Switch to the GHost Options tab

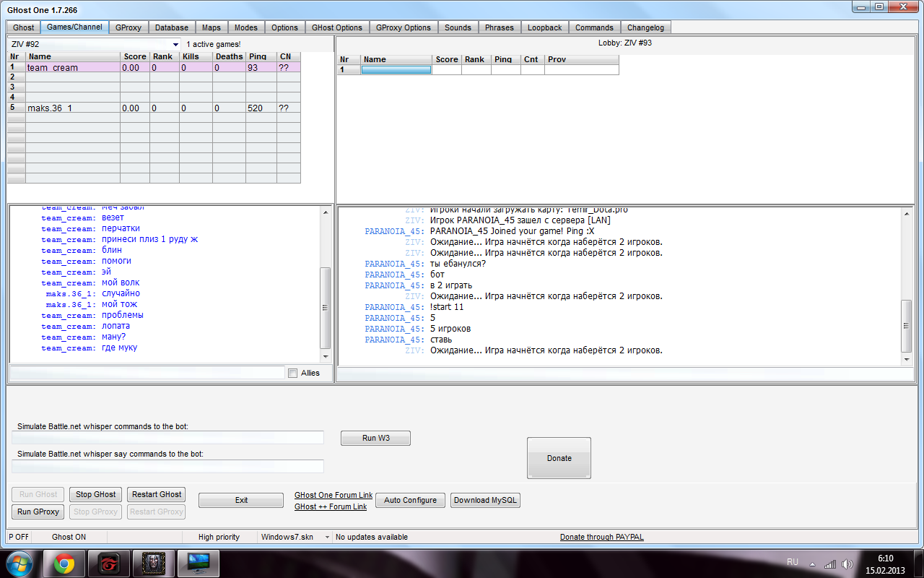click(337, 27)
